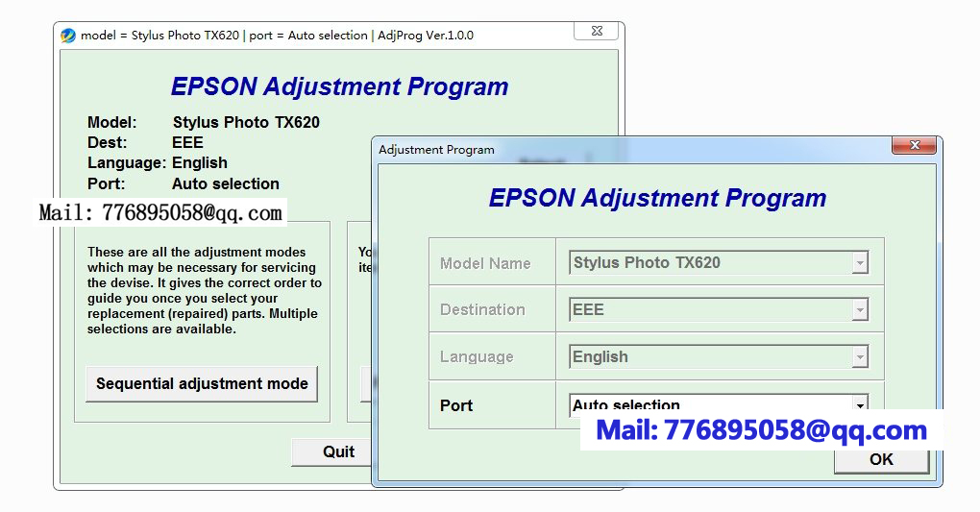Click the Port label in dialog
980x512 pixels.
456,405
